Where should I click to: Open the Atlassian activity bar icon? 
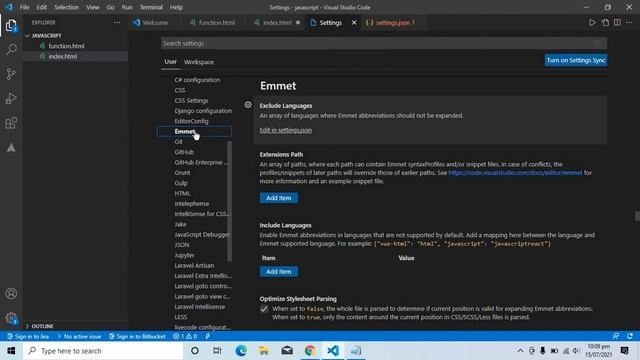point(11,147)
